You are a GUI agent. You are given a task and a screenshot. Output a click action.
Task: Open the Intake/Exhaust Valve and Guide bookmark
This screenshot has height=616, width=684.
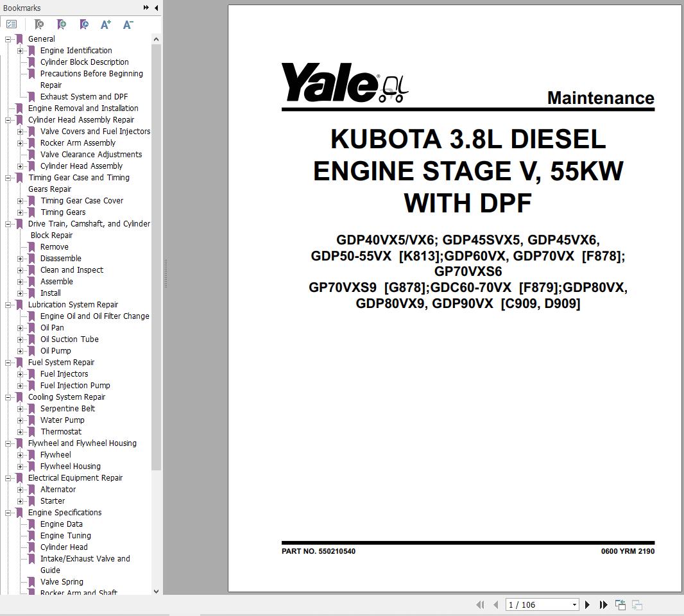pyautogui.click(x=85, y=564)
